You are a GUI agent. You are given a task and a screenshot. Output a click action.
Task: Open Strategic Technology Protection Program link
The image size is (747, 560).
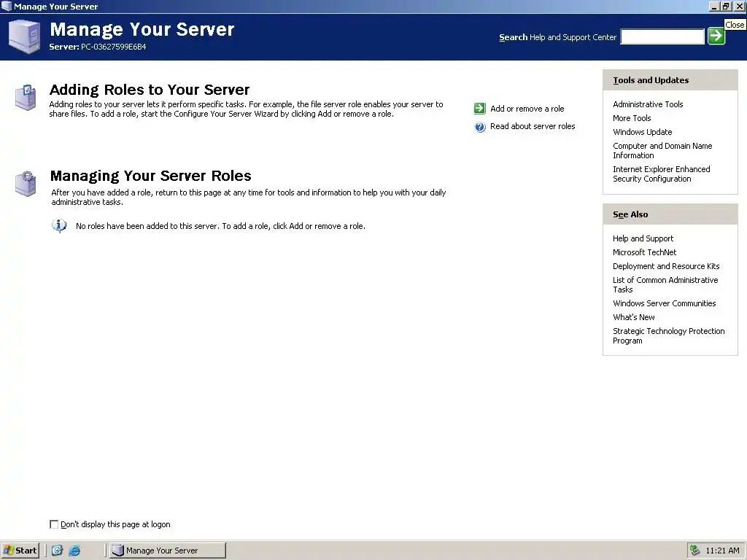coord(668,335)
